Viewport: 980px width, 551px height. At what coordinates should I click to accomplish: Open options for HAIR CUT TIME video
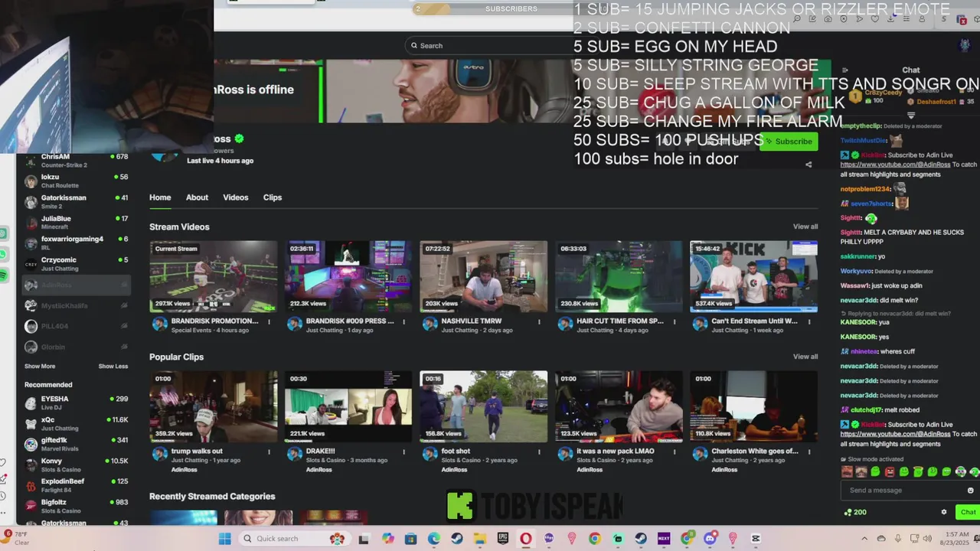(x=675, y=321)
